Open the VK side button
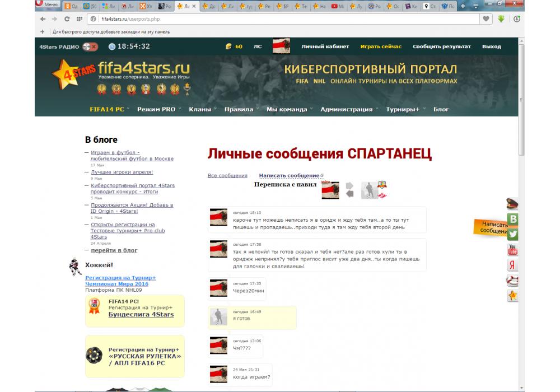The height and width of the screenshot is (392, 560). pos(512,219)
